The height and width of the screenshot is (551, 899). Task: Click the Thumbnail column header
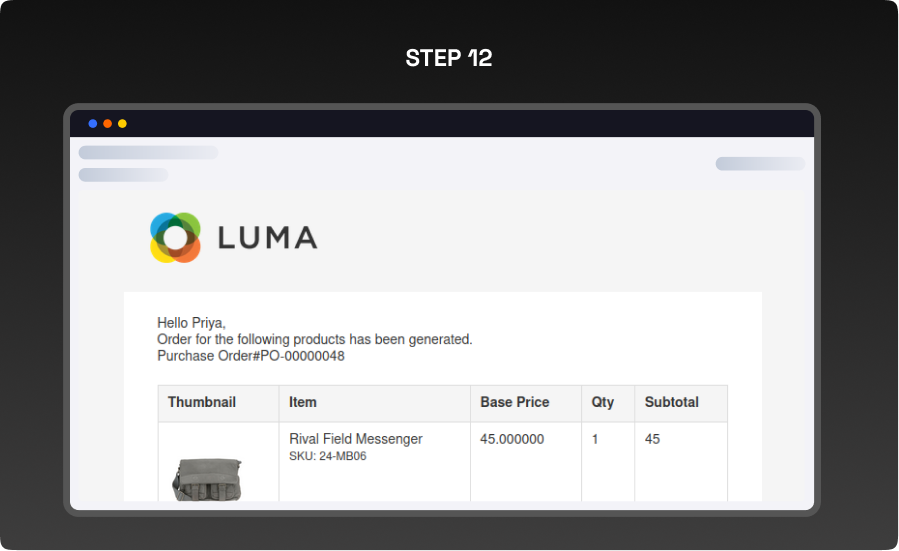(x=202, y=402)
